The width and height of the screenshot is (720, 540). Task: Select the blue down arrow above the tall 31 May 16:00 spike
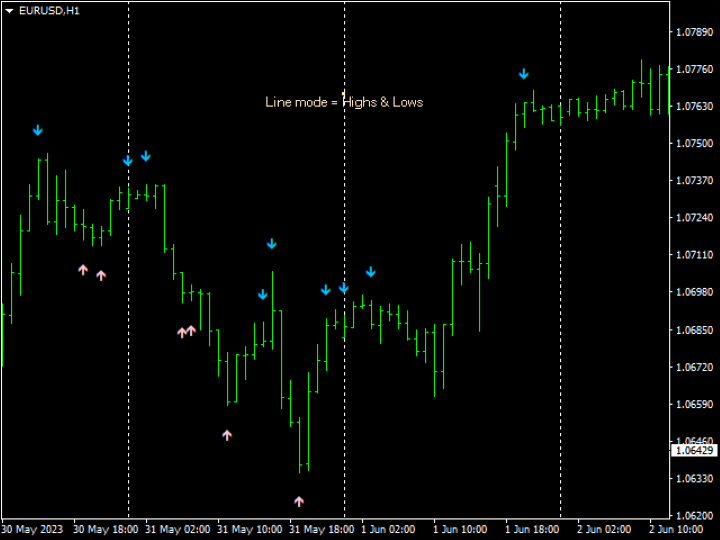tap(271, 244)
